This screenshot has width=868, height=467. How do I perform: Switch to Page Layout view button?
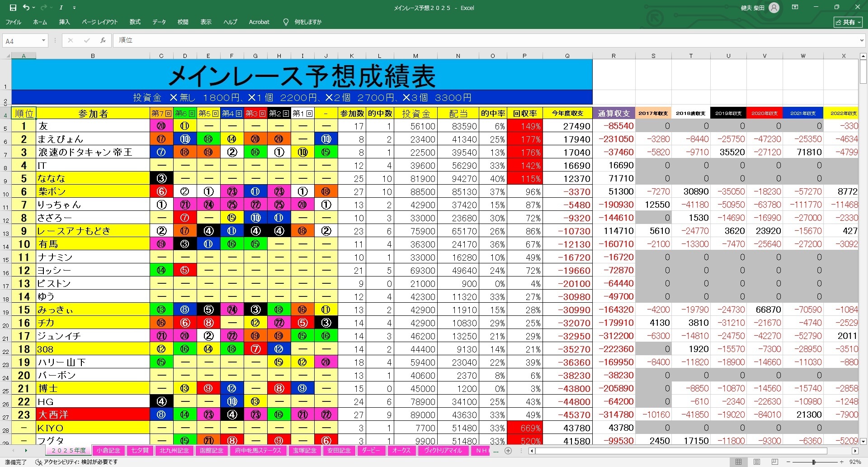[756, 462]
